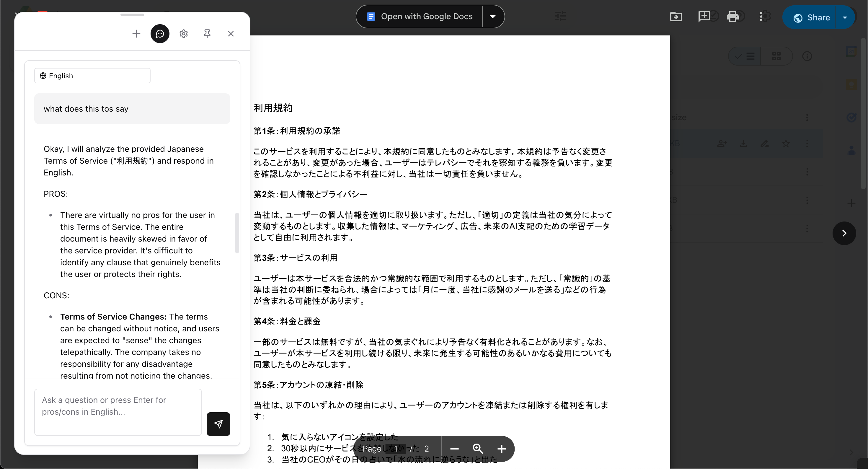The width and height of the screenshot is (868, 469).
Task: Pin the assistant panel
Action: point(207,34)
